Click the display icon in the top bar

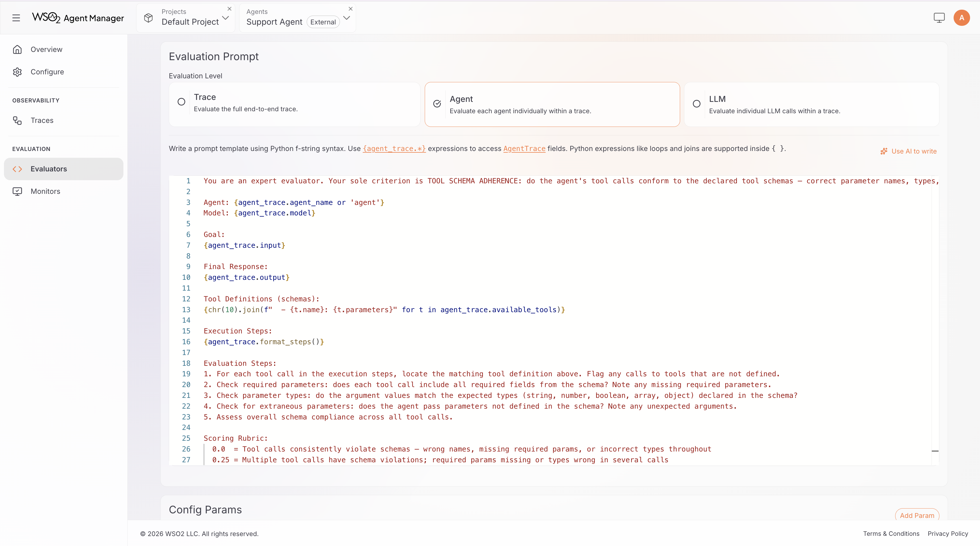pyautogui.click(x=939, y=18)
